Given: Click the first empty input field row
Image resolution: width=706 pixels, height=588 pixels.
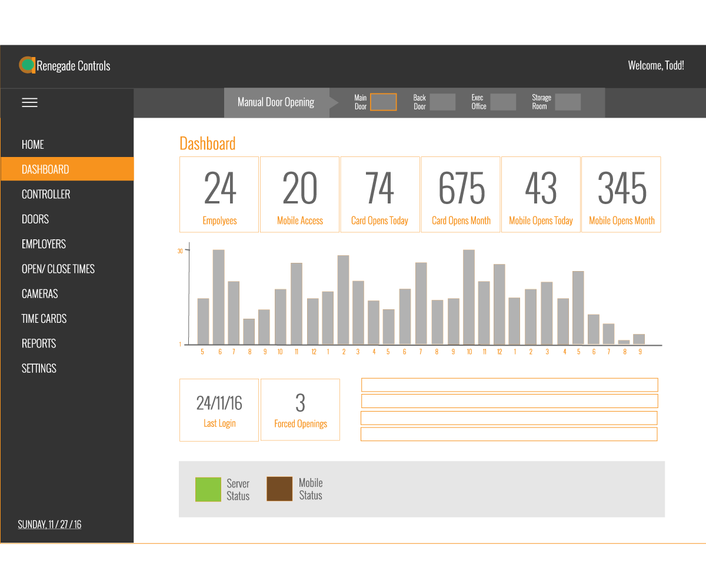Looking at the screenshot, I should (509, 385).
